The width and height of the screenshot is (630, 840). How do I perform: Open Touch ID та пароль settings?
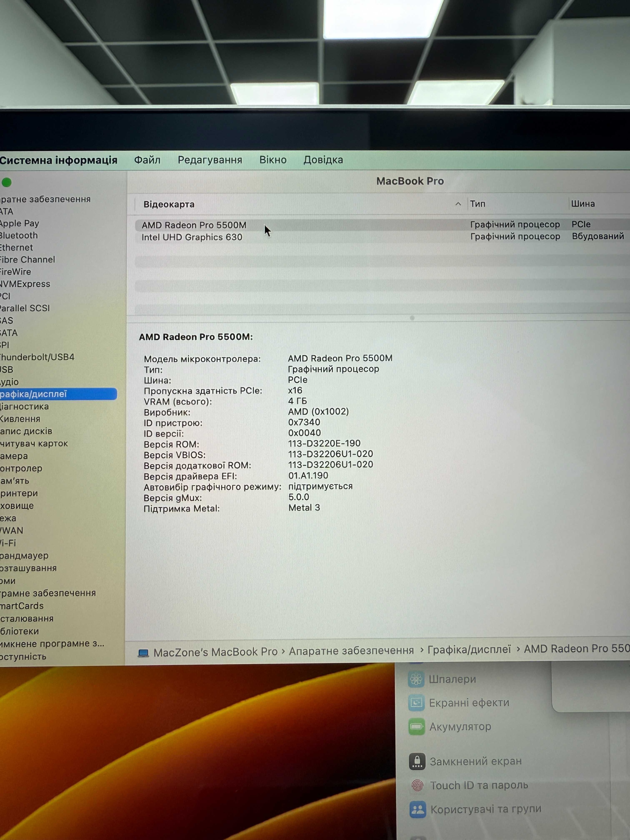coord(479,785)
